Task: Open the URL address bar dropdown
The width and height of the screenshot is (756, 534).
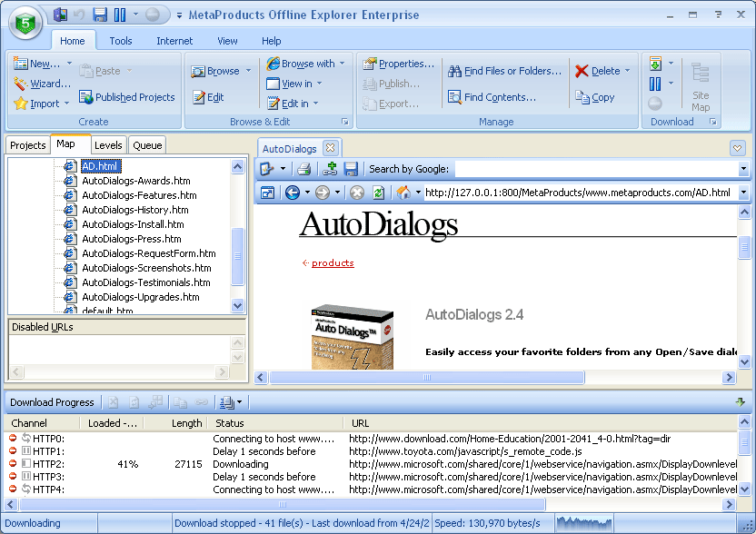Action: tap(743, 193)
